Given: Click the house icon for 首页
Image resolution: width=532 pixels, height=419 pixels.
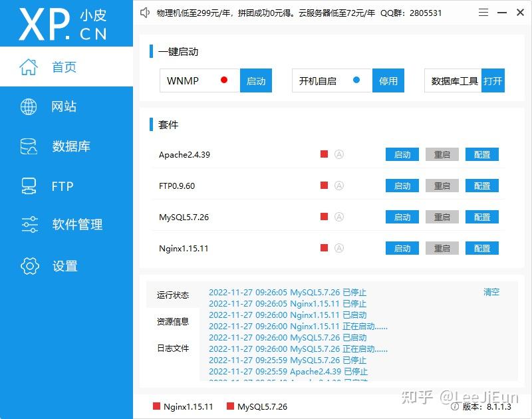Looking at the screenshot, I should coord(29,67).
